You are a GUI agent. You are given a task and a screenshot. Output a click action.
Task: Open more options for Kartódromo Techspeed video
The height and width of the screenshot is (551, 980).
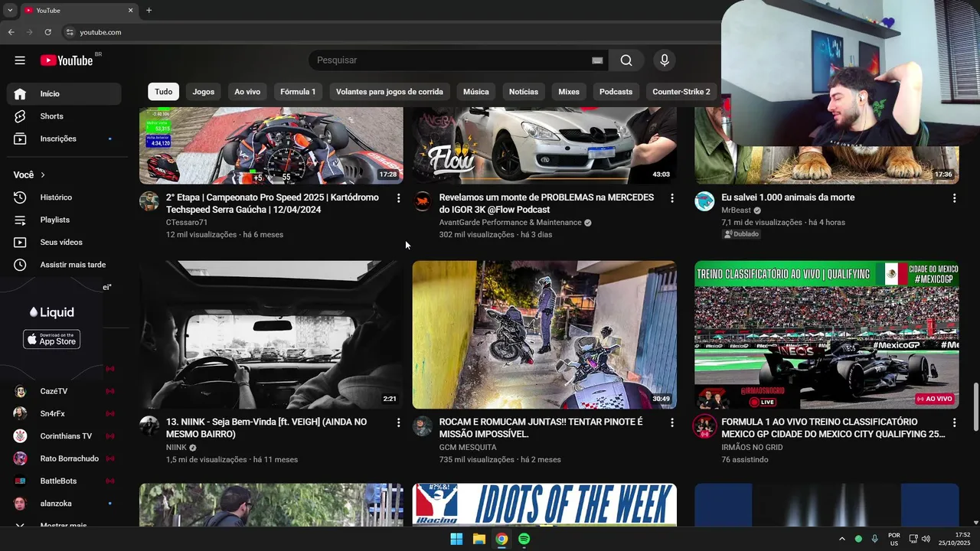pos(398,198)
